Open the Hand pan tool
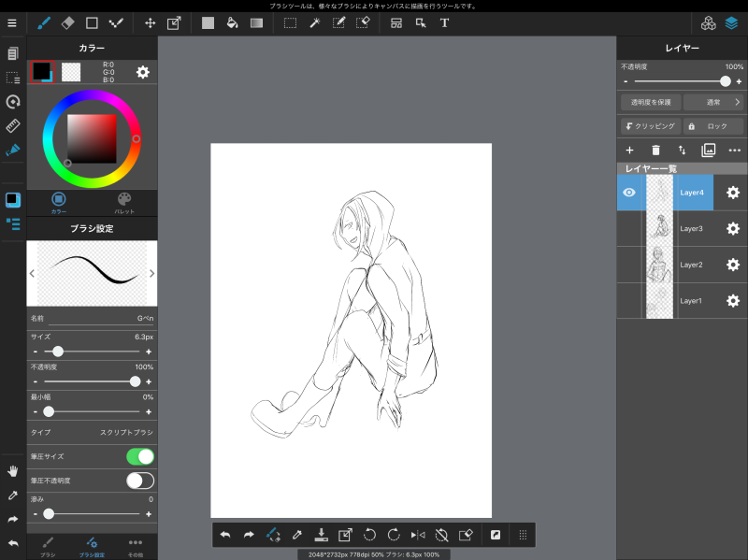 pyautogui.click(x=13, y=470)
